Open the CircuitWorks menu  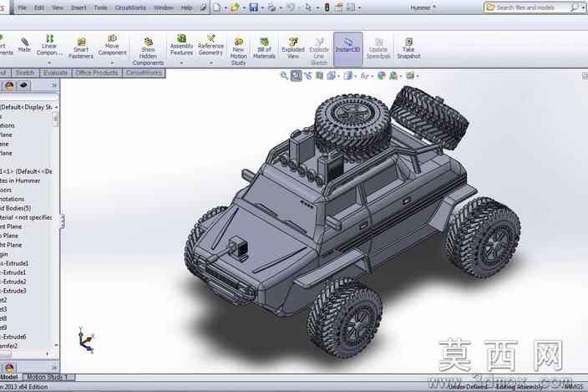tap(130, 8)
